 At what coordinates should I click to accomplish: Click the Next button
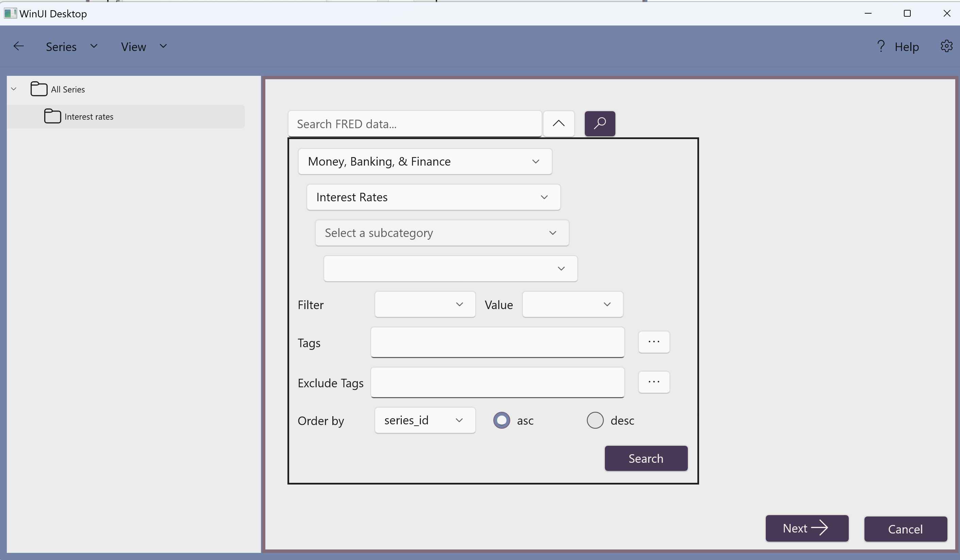(x=807, y=528)
